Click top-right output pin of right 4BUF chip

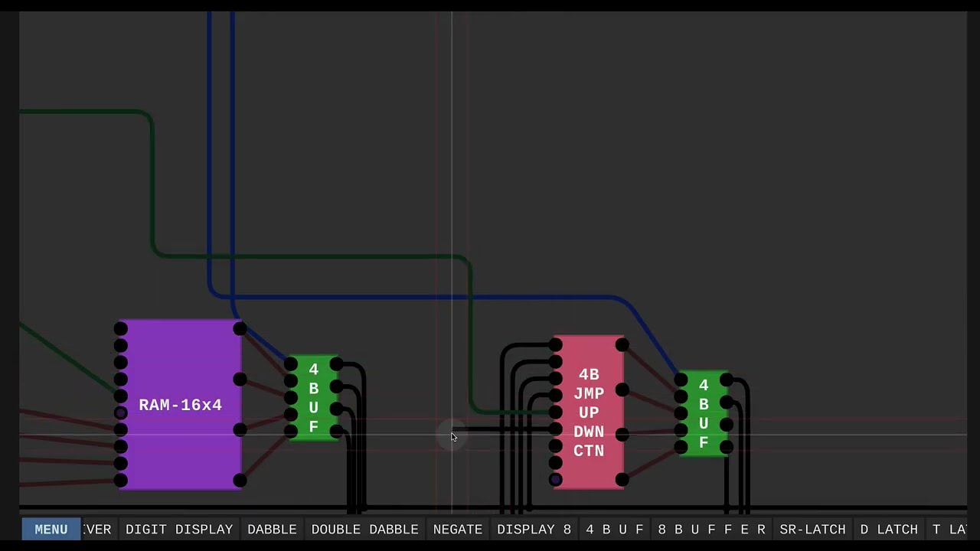click(727, 380)
